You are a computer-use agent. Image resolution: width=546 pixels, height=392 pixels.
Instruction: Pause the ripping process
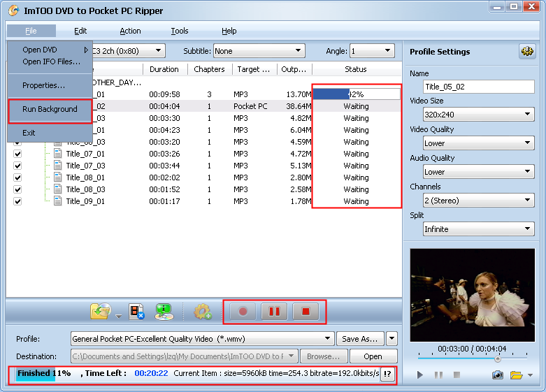274,311
